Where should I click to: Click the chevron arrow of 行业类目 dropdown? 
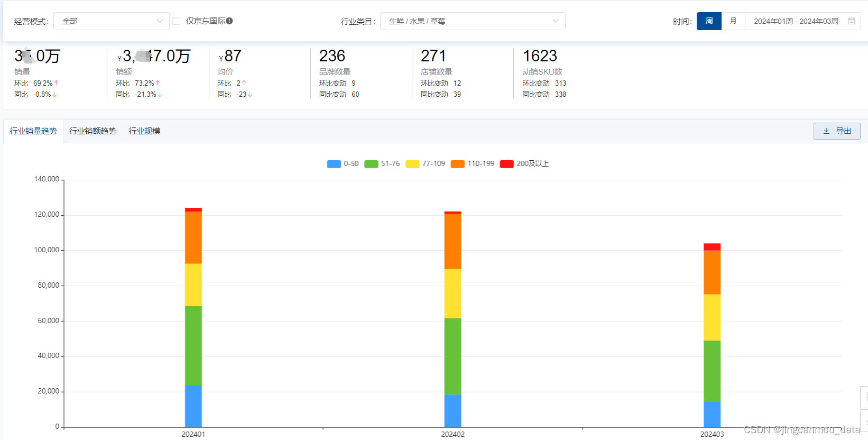coord(556,21)
